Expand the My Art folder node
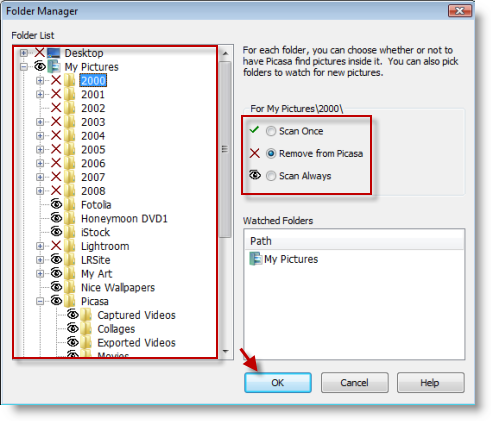The width and height of the screenshot is (491, 421). tap(40, 274)
